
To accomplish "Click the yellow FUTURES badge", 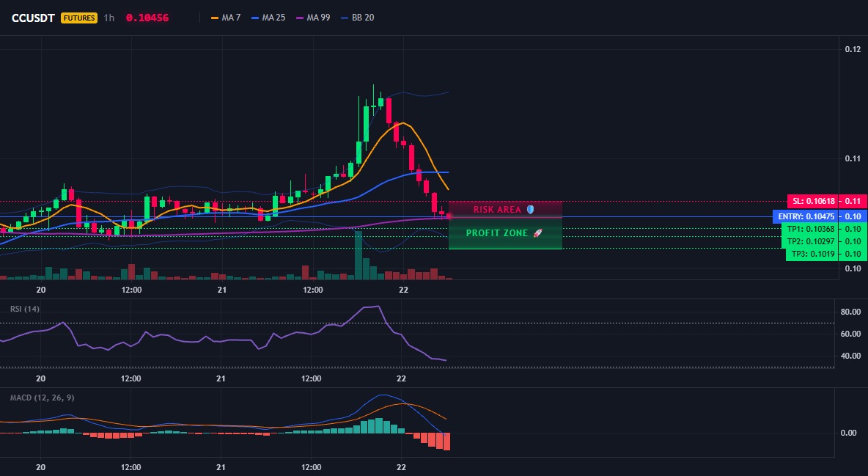I will [79, 18].
